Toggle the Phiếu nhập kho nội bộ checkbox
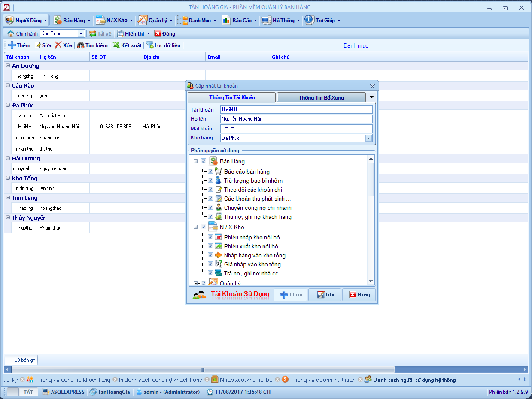The image size is (532, 399). [x=210, y=237]
